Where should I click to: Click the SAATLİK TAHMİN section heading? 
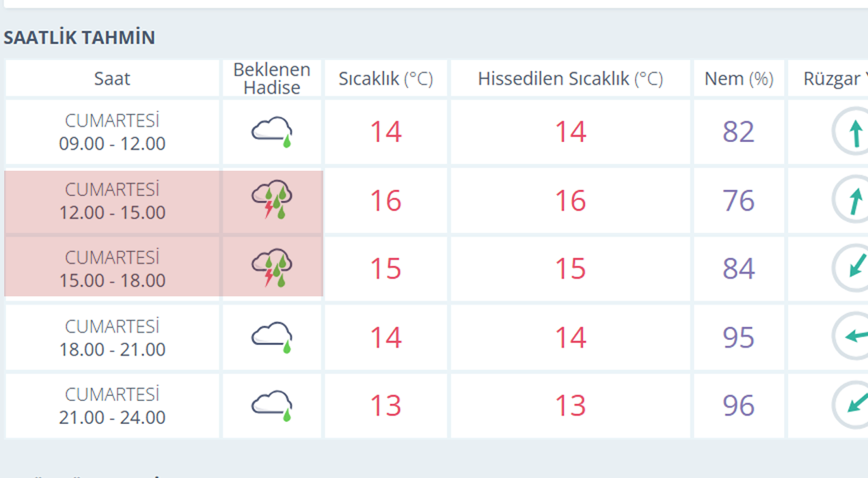click(79, 38)
